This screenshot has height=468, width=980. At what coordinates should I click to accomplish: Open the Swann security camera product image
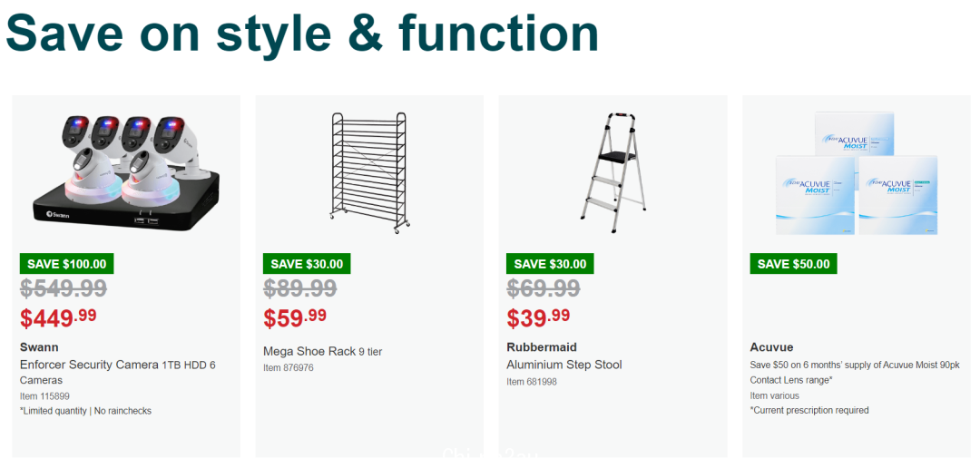pos(126,173)
